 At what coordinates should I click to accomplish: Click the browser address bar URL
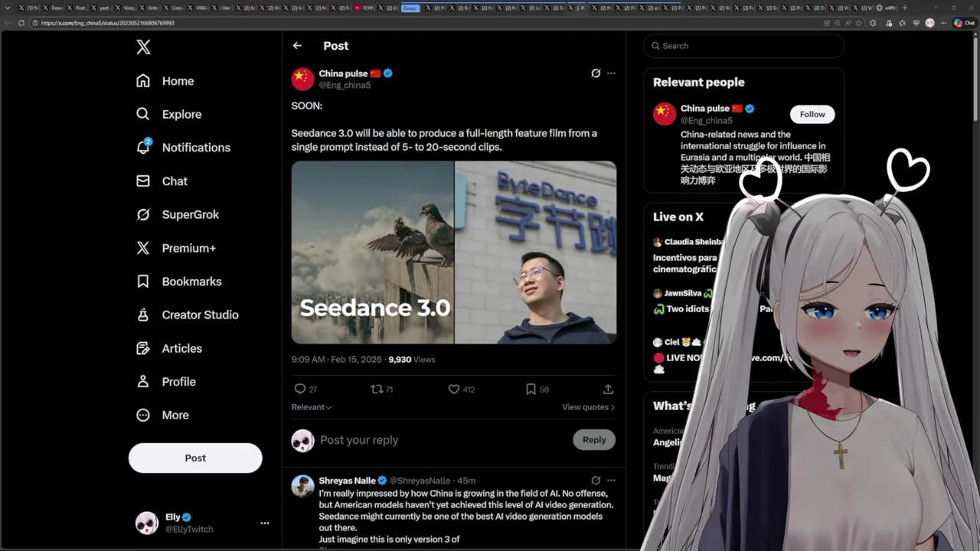click(x=108, y=23)
